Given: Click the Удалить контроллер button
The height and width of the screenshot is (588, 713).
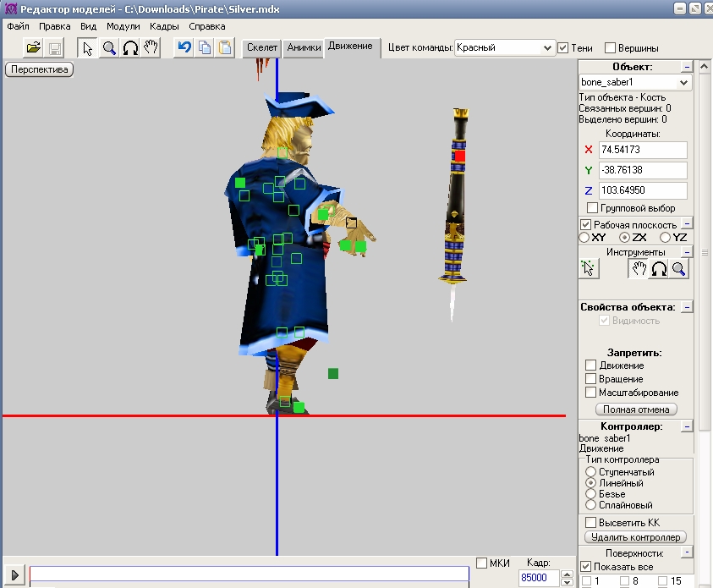Looking at the screenshot, I should point(634,537).
